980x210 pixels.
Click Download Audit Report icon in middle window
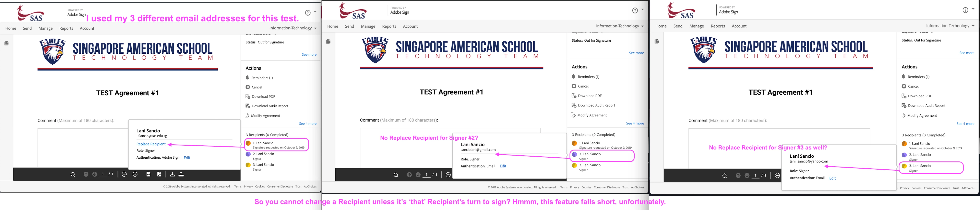(x=574, y=105)
